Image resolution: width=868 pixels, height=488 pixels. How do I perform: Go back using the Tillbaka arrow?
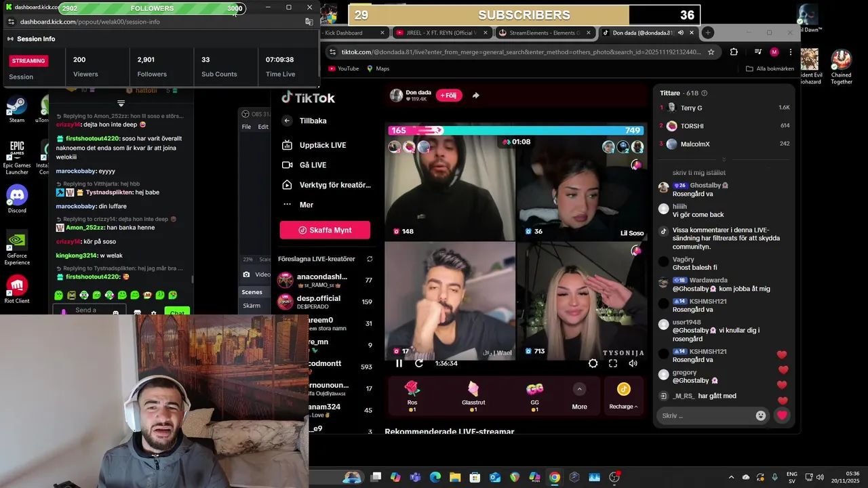tap(287, 121)
